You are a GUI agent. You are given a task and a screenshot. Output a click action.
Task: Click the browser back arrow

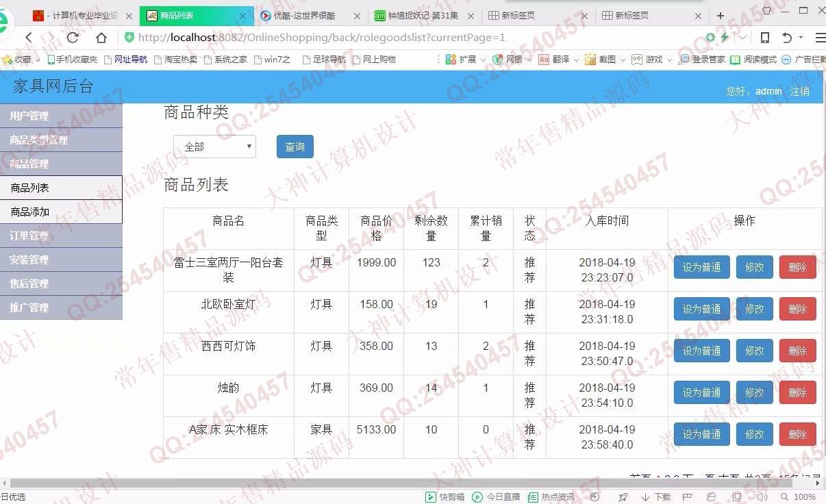(28, 38)
